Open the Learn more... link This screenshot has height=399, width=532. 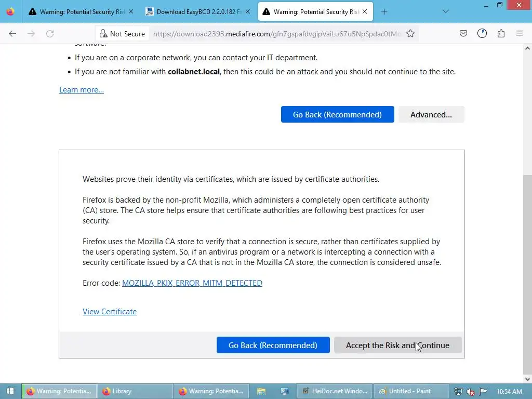[82, 90]
